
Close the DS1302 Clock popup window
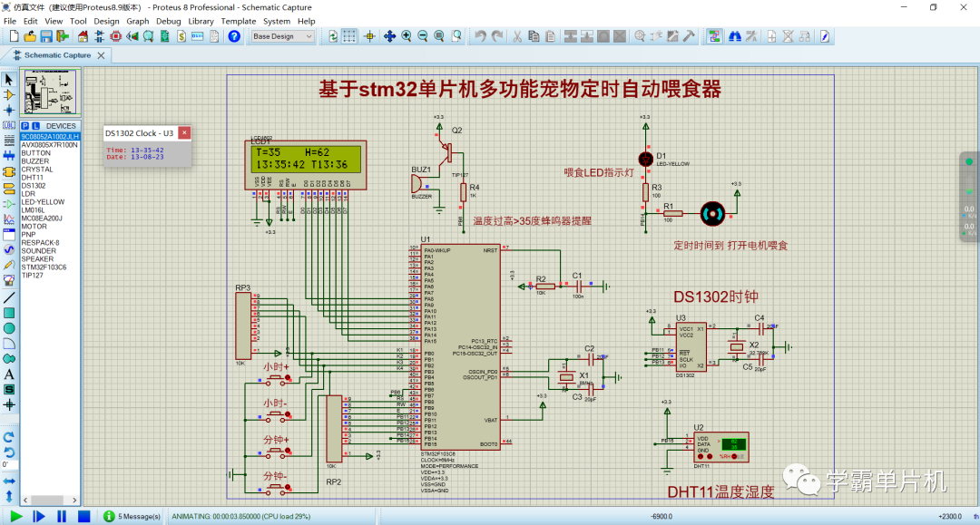pyautogui.click(x=184, y=133)
